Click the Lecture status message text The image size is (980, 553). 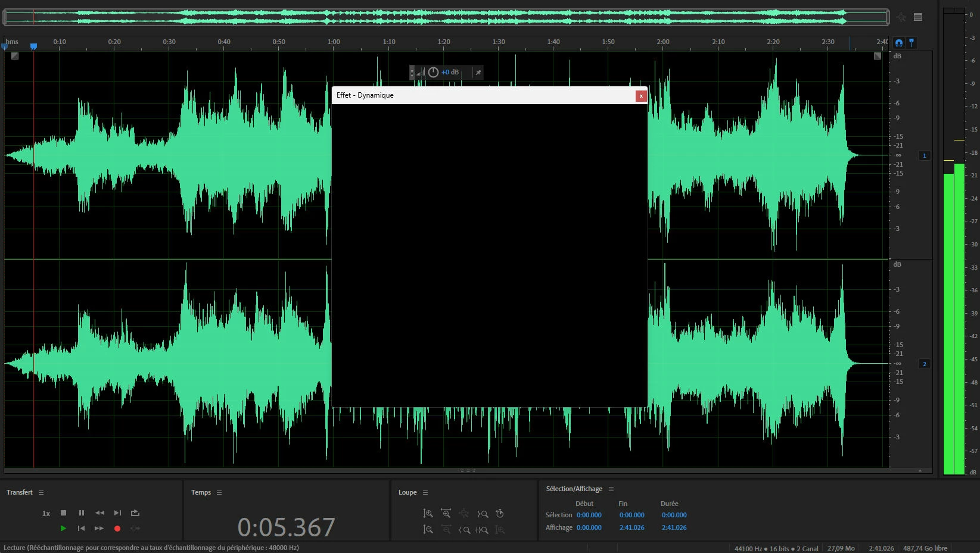(151, 548)
